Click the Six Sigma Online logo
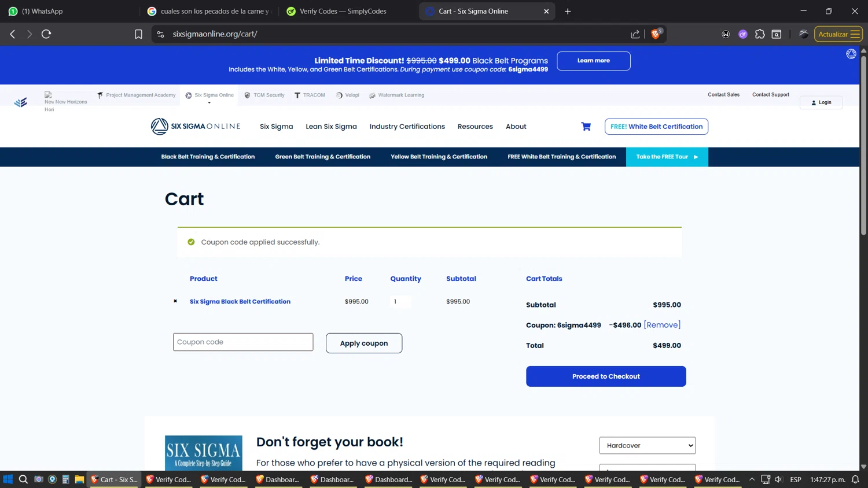Viewport: 868px width, 488px height. (x=196, y=126)
